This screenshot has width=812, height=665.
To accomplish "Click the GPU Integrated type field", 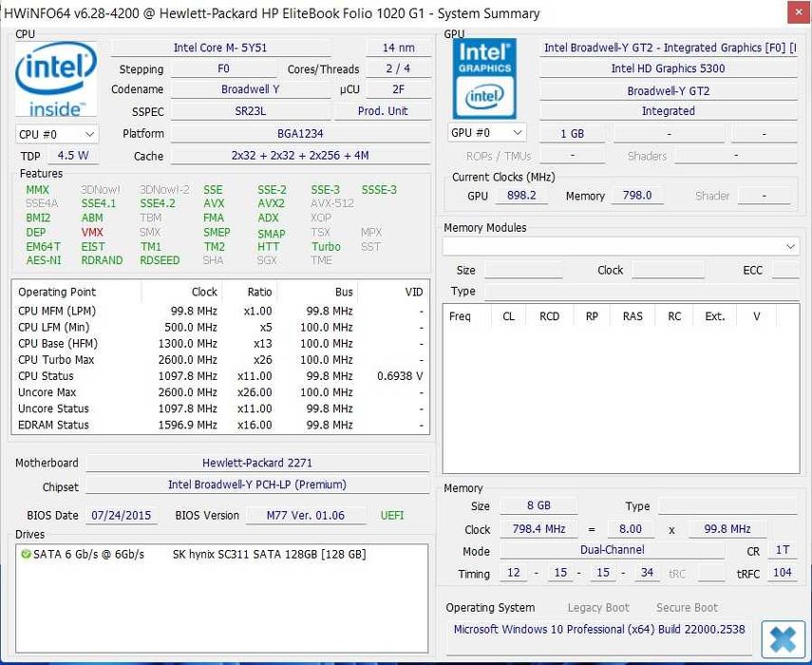I will [669, 111].
